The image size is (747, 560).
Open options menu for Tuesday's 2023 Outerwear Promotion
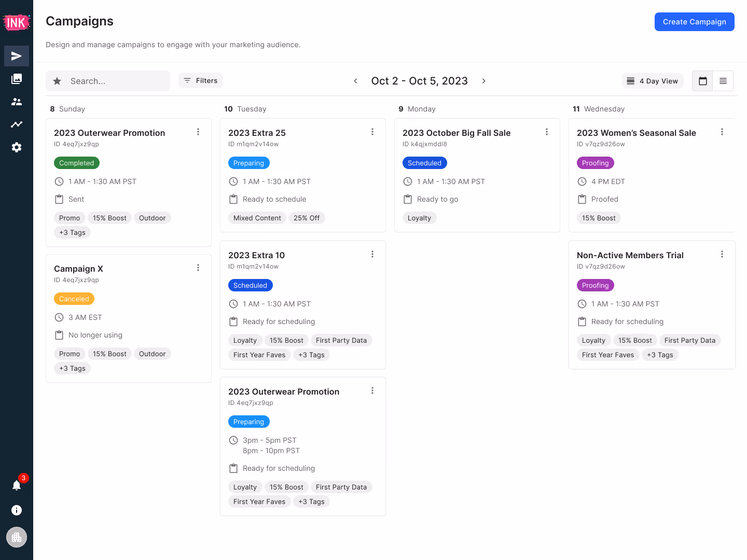click(372, 390)
